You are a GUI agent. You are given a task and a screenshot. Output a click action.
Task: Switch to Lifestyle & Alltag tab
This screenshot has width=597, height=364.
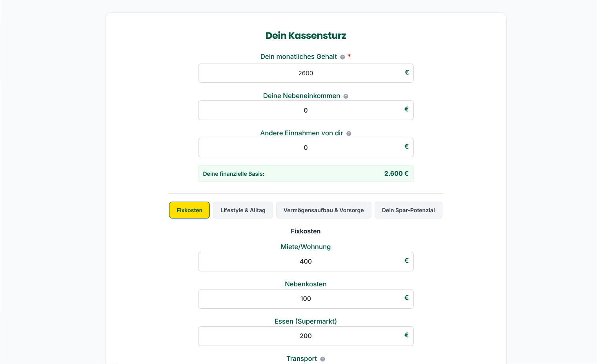coord(243,210)
